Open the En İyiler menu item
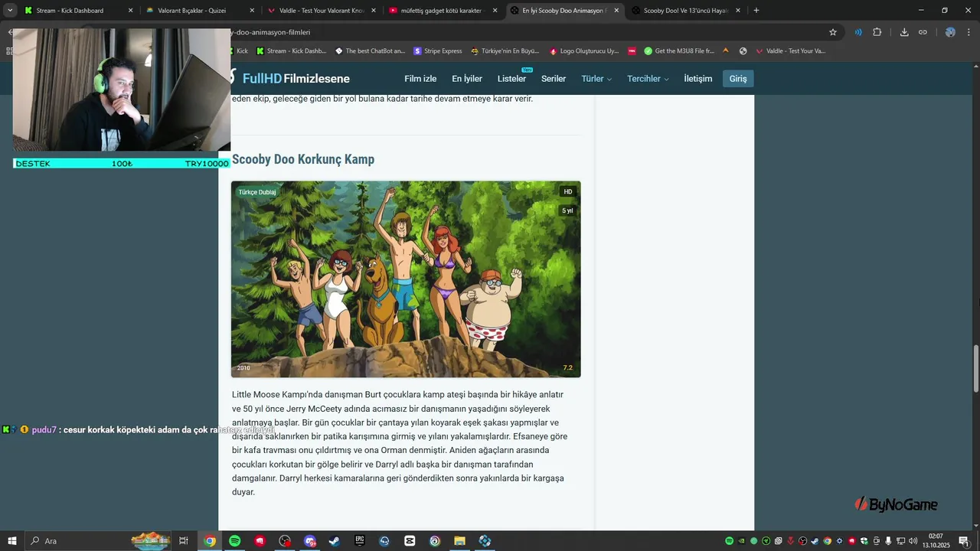This screenshot has width=980, height=551. click(x=467, y=79)
